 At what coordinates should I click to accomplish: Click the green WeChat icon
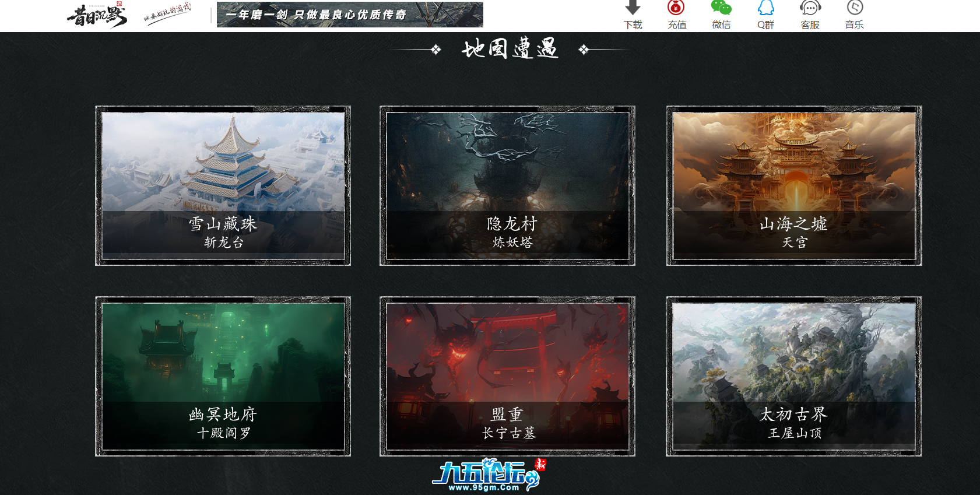[x=721, y=8]
